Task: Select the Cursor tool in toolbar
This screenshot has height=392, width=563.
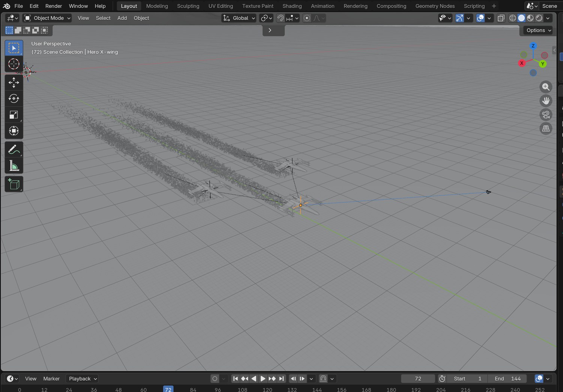Action: (x=14, y=64)
